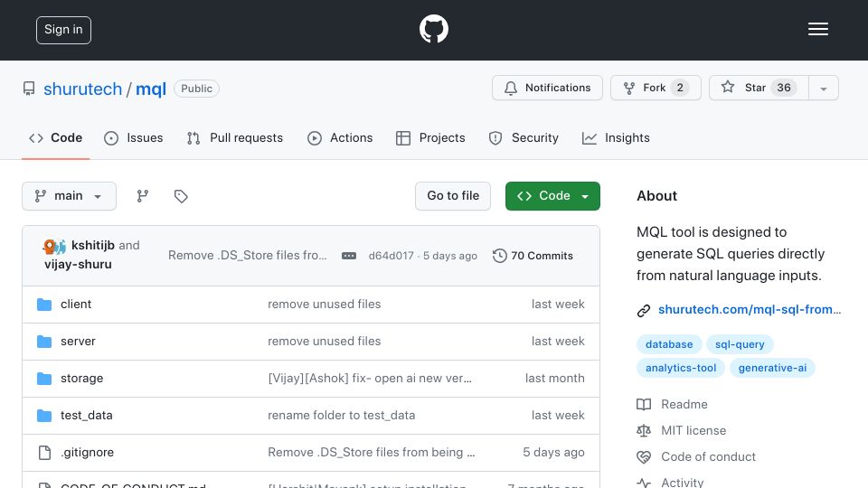Open the Projects tab
This screenshot has width=868, height=488.
[430, 137]
